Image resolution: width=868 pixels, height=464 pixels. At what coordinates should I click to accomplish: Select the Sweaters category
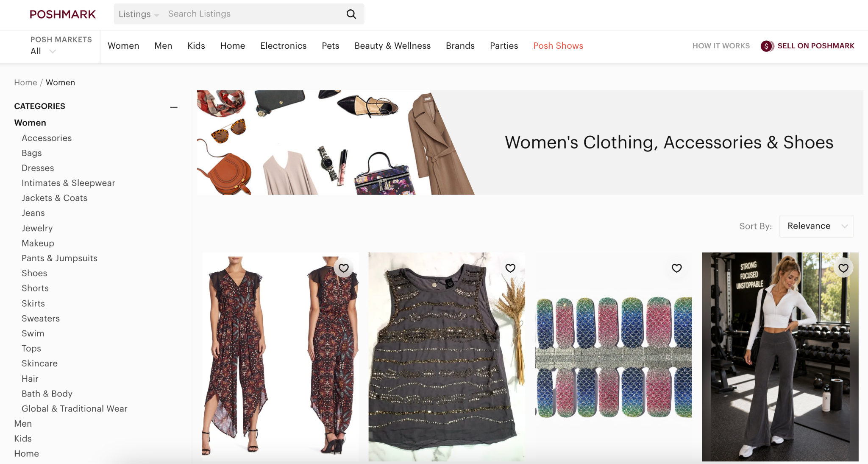pyautogui.click(x=41, y=319)
